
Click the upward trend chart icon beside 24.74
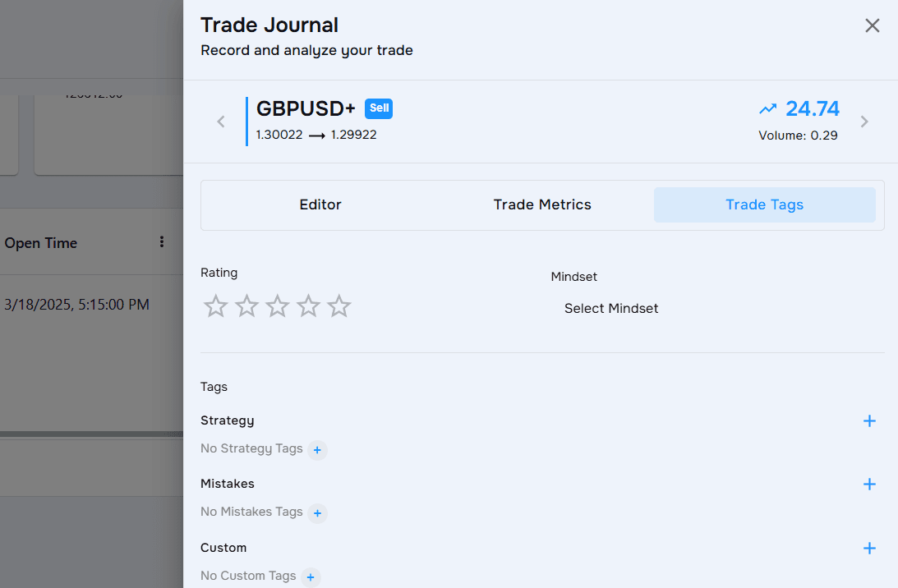pos(768,108)
